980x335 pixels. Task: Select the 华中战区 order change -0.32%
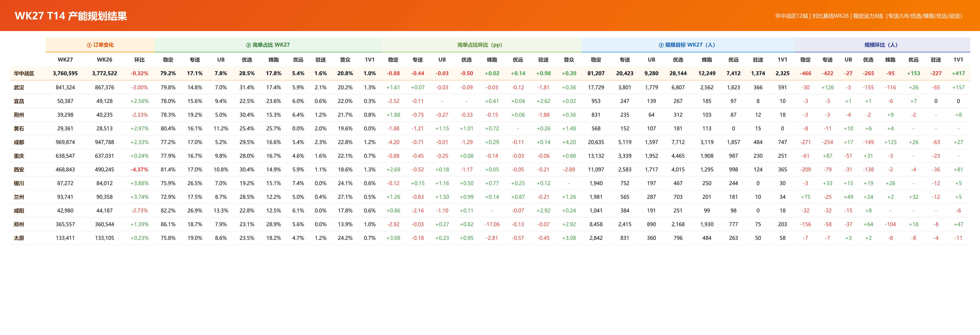click(x=140, y=74)
